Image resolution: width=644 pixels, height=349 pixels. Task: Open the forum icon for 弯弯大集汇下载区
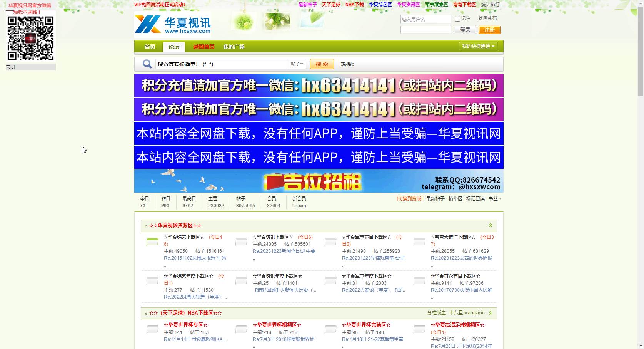[419, 242]
